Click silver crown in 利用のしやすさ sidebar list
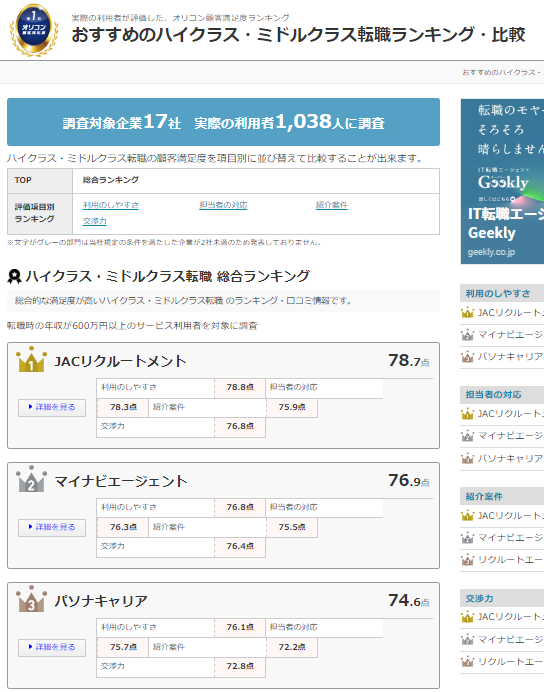544x692 pixels. click(467, 335)
